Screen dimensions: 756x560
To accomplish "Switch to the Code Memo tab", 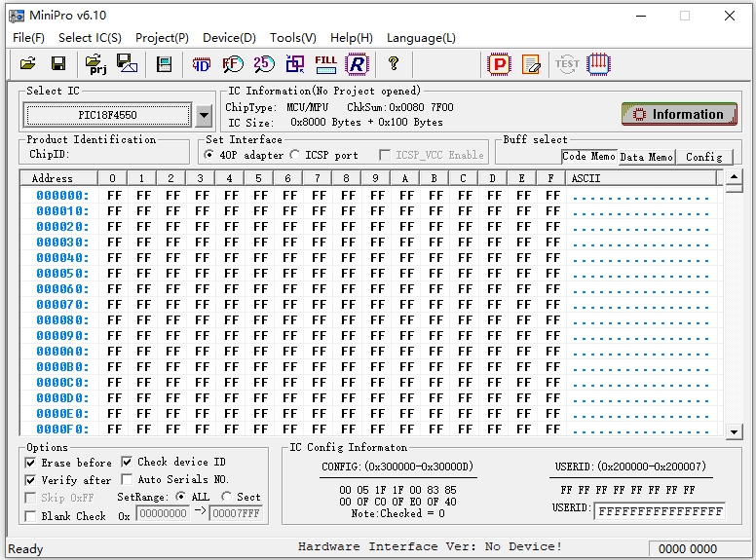I will pos(588,156).
